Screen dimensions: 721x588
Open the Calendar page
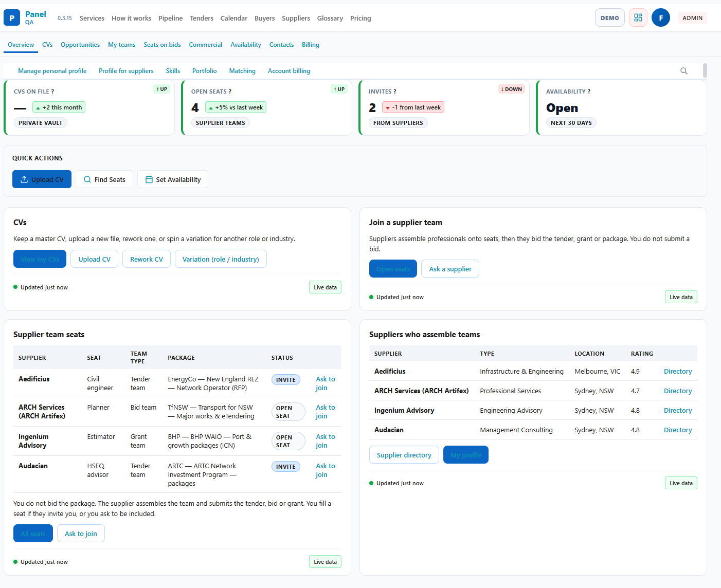tap(234, 18)
